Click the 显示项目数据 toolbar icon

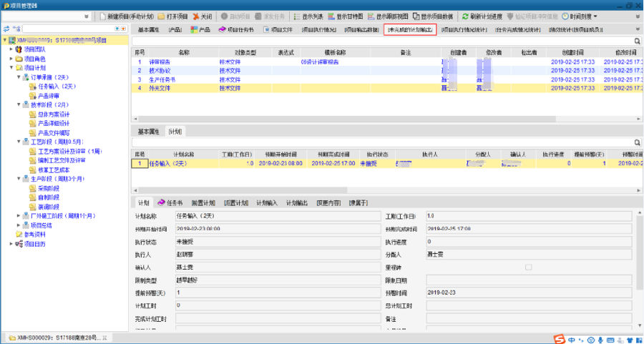tap(415, 16)
